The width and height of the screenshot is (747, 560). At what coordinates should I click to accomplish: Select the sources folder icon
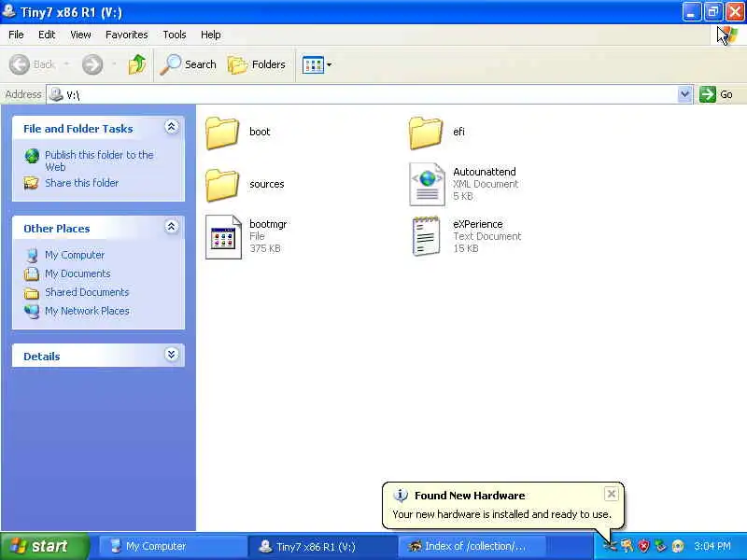pos(222,185)
